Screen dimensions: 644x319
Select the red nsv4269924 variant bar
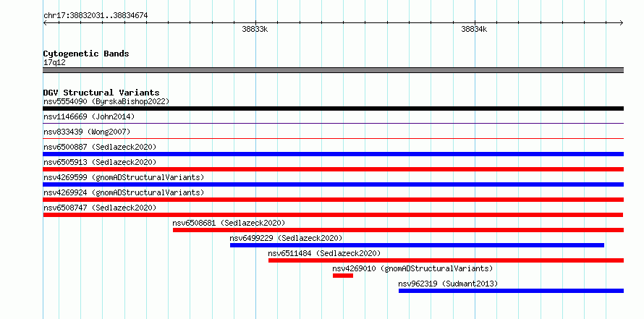point(333,200)
